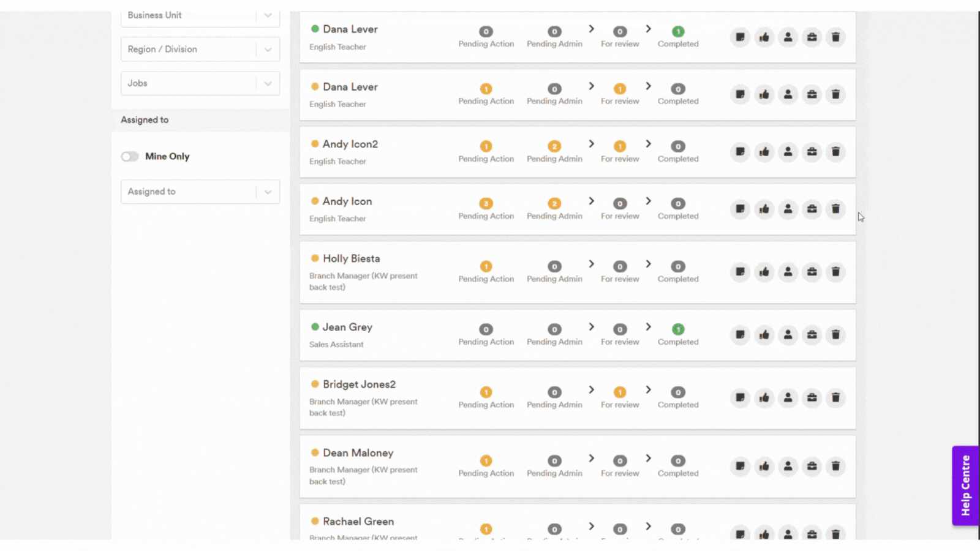Open Andy Icon2 candidate name

(x=350, y=144)
